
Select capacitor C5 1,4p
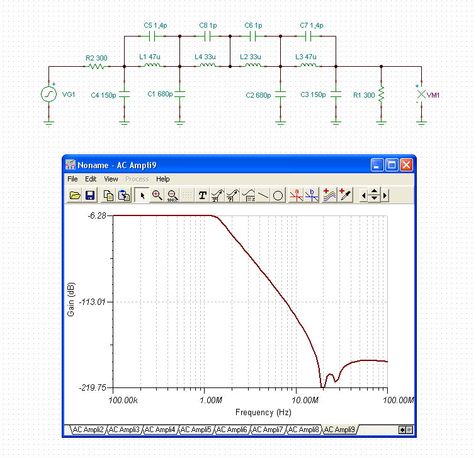click(152, 37)
